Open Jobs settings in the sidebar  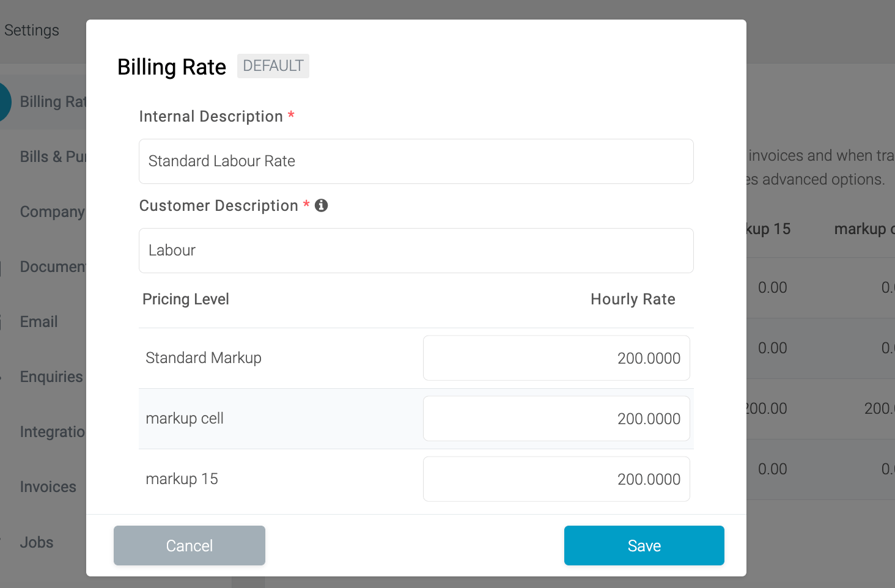pyautogui.click(x=36, y=542)
